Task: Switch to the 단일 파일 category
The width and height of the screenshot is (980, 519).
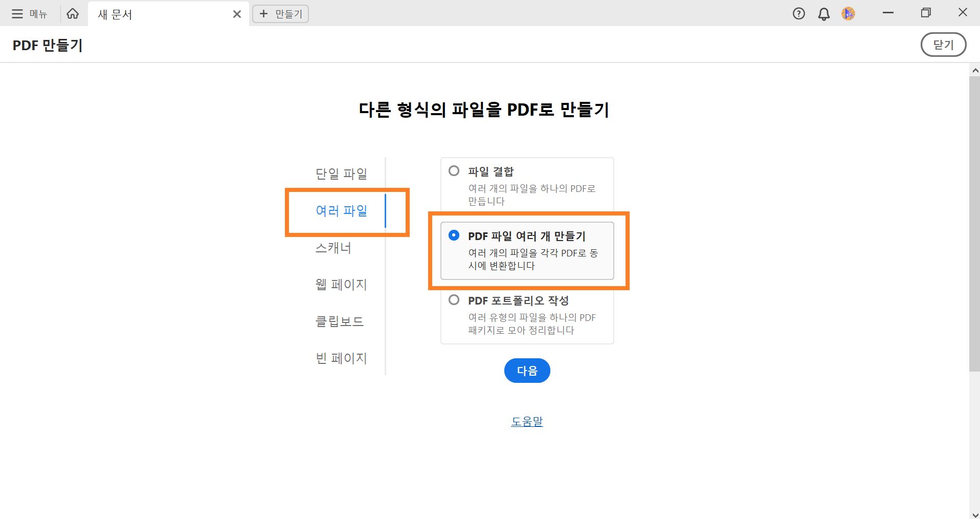Action: (x=341, y=174)
